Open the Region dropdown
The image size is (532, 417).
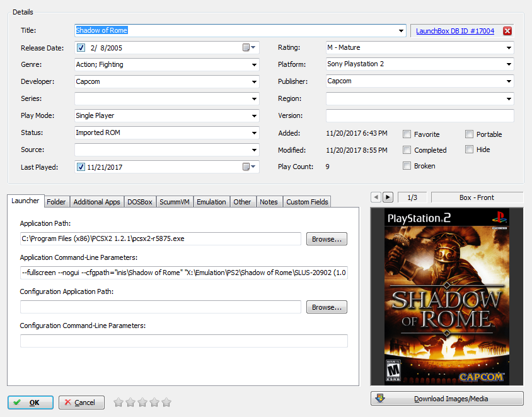point(509,99)
